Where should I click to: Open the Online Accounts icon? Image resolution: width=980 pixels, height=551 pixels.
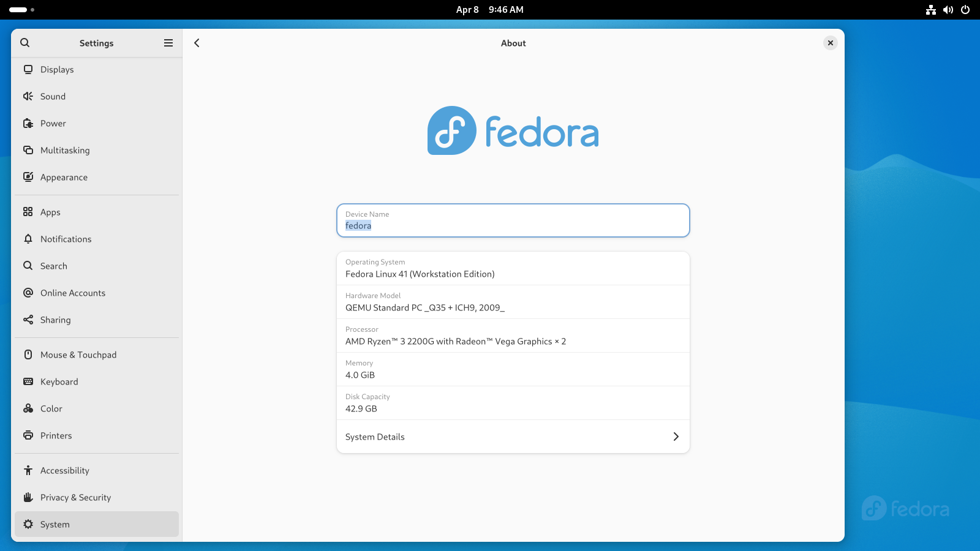coord(28,293)
